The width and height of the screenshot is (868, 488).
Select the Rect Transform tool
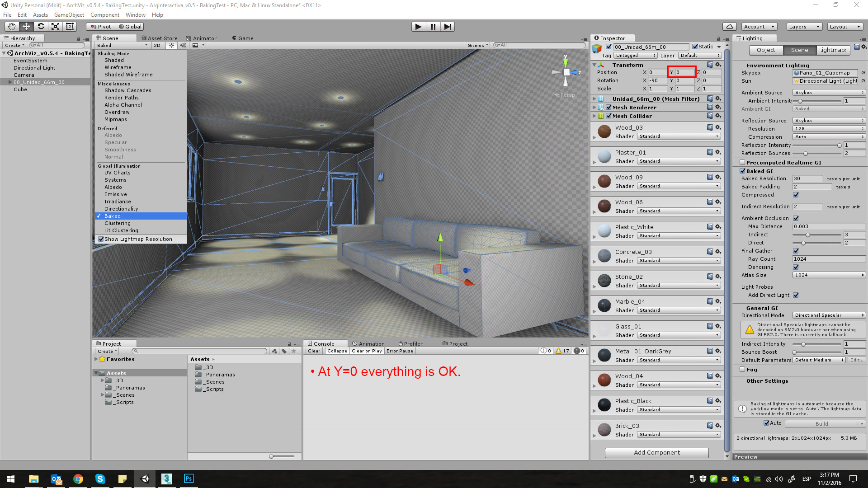point(70,27)
